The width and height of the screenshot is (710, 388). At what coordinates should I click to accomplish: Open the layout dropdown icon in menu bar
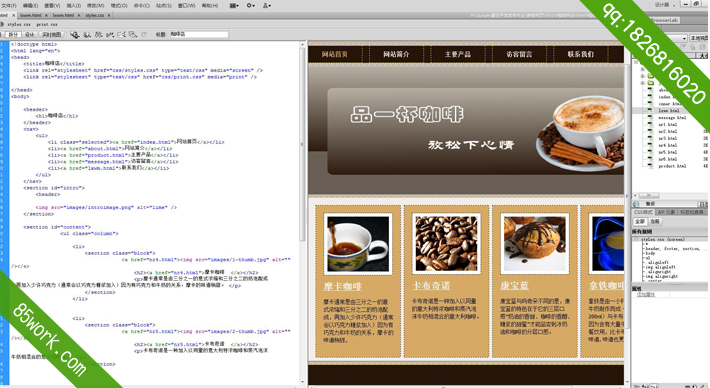234,5
